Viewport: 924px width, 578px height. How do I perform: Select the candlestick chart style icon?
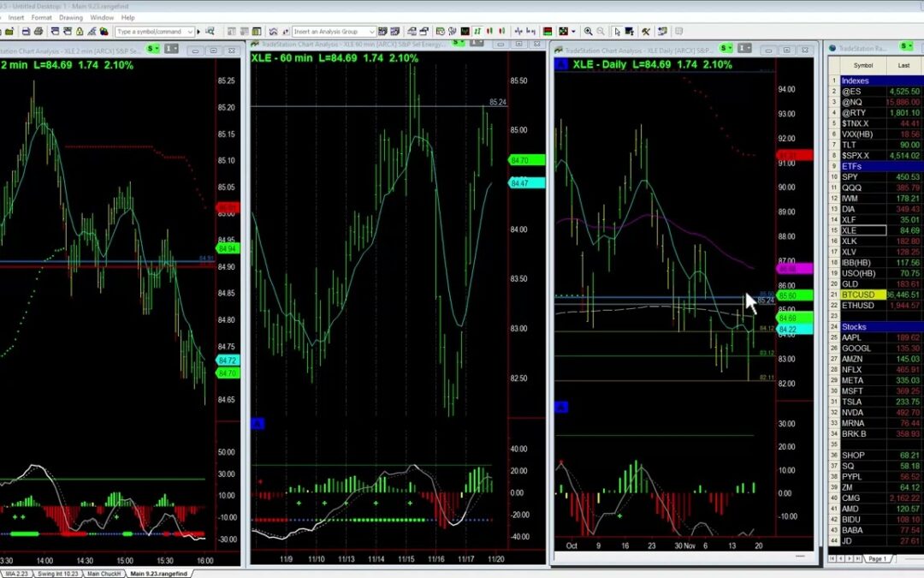[489, 32]
